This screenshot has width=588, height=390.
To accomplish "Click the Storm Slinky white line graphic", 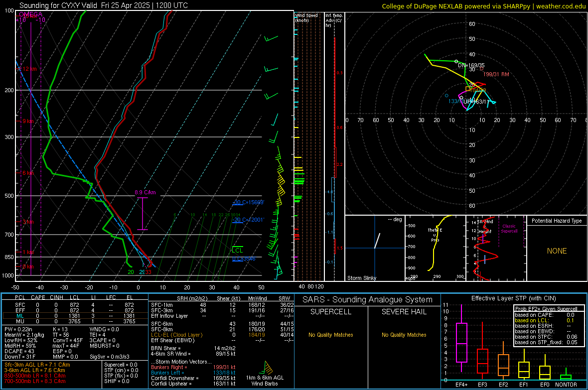I will coord(377,241).
